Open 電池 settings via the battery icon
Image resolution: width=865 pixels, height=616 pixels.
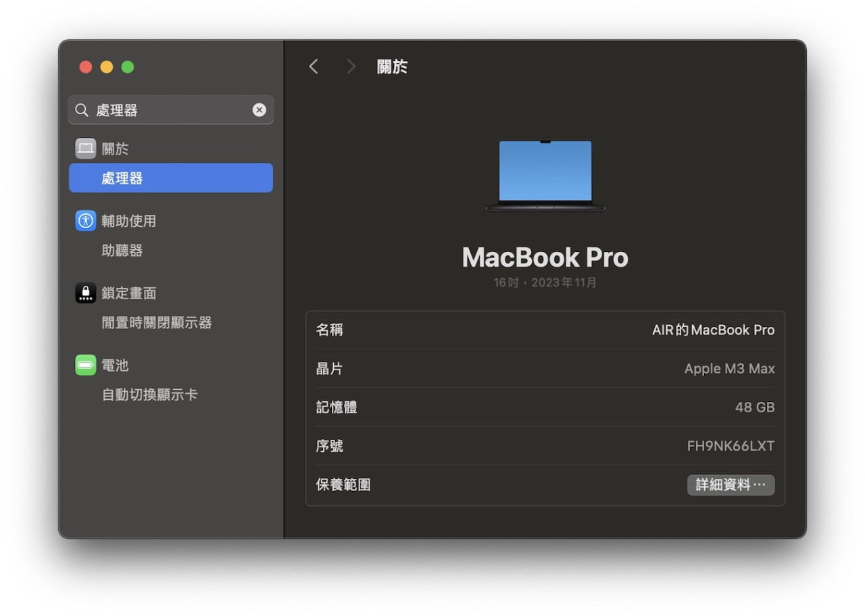pos(85,365)
